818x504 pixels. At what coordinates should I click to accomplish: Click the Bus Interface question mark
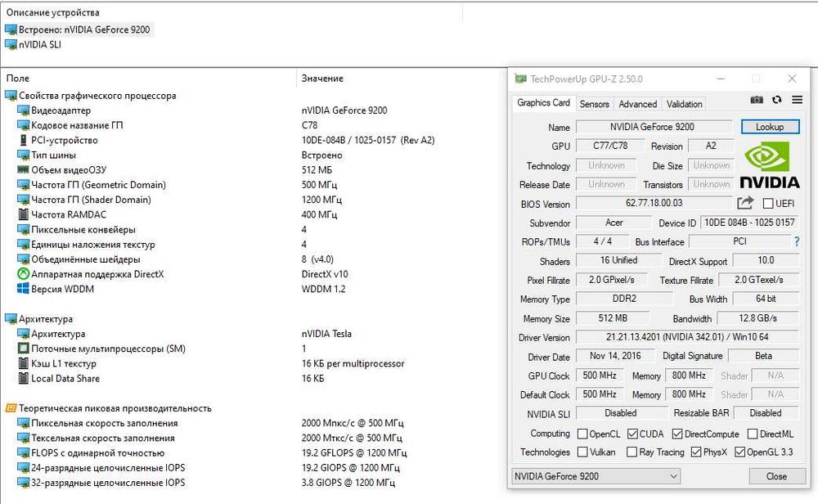[x=797, y=241]
